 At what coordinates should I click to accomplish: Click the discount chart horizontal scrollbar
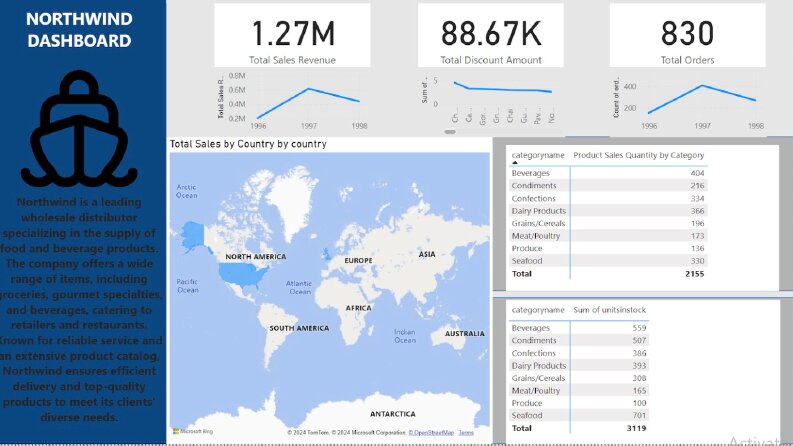(450, 131)
